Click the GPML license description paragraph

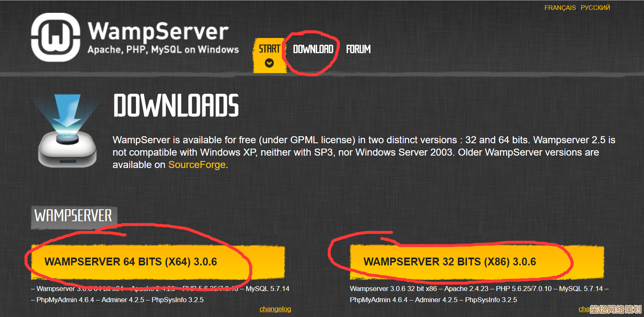[364, 152]
